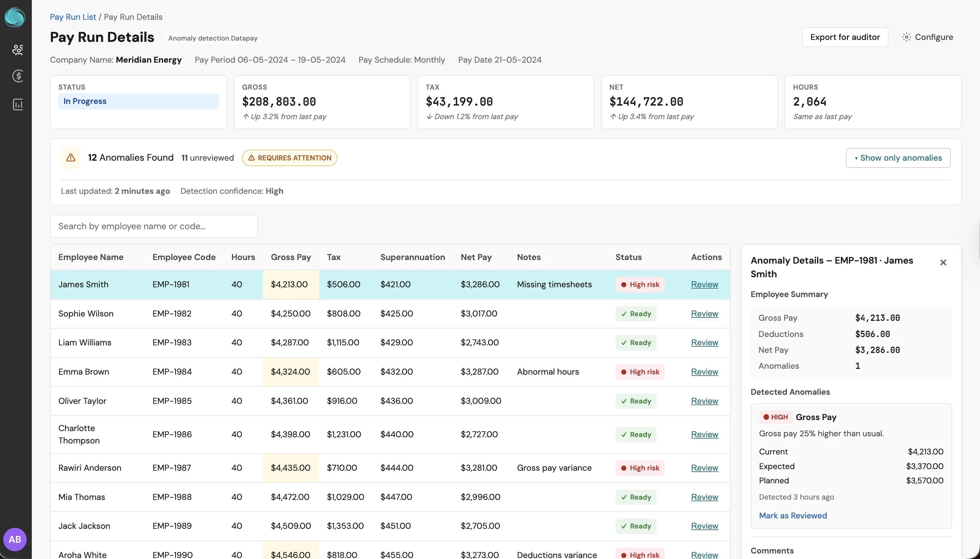Viewport: 980px width, 559px height.
Task: Click the HOURS 2,064 summary card
Action: (873, 102)
